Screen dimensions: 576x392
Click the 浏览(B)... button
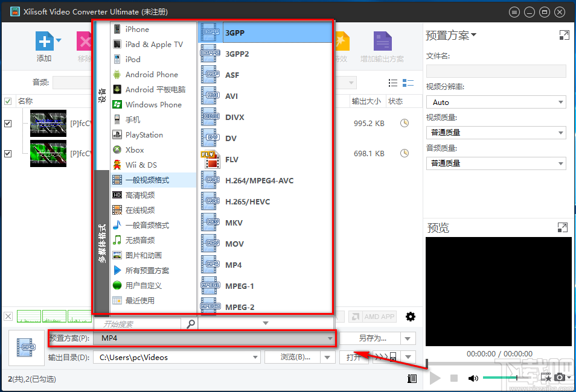[292, 357]
